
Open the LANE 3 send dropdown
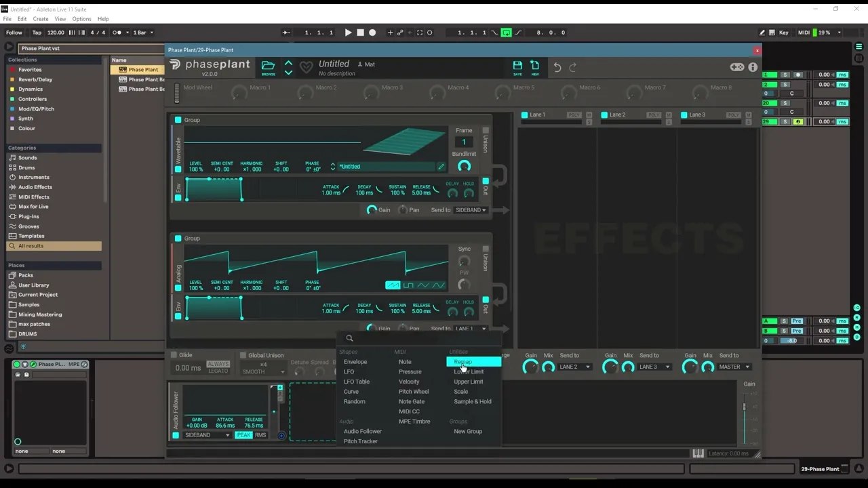pos(654,367)
